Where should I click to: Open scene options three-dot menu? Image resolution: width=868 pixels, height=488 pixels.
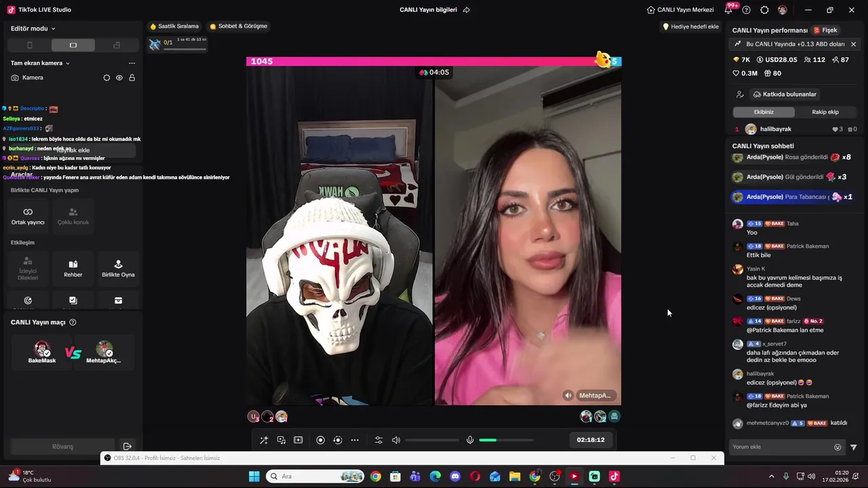pyautogui.click(x=132, y=63)
